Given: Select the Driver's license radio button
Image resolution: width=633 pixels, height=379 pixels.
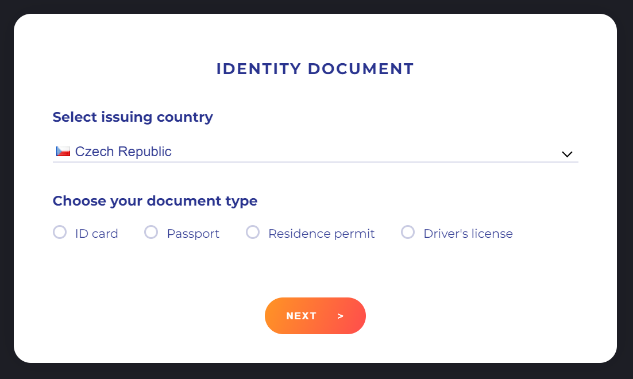Looking at the screenshot, I should pyautogui.click(x=408, y=232).
